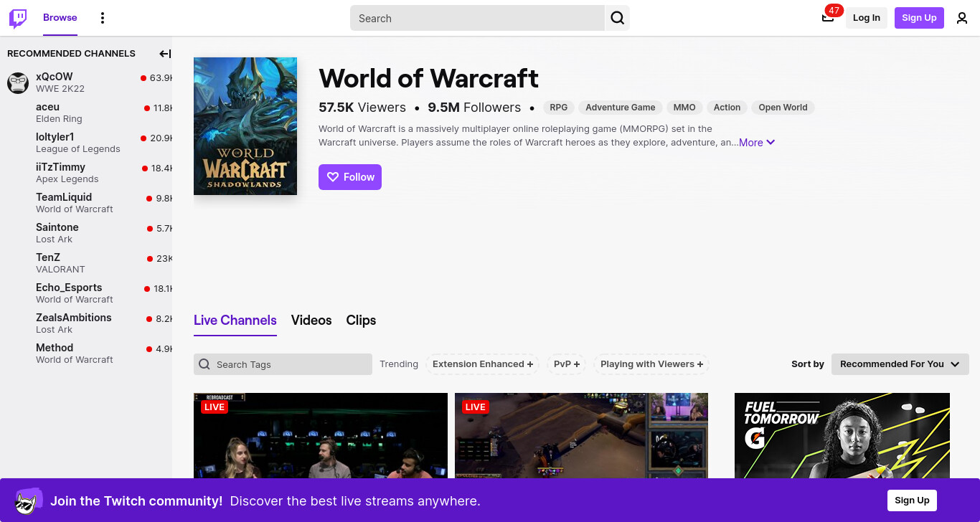Click the Gatorade Fuel Tomorrow ad
Screen dimensions: 980x522
pyautogui.click(x=842, y=436)
